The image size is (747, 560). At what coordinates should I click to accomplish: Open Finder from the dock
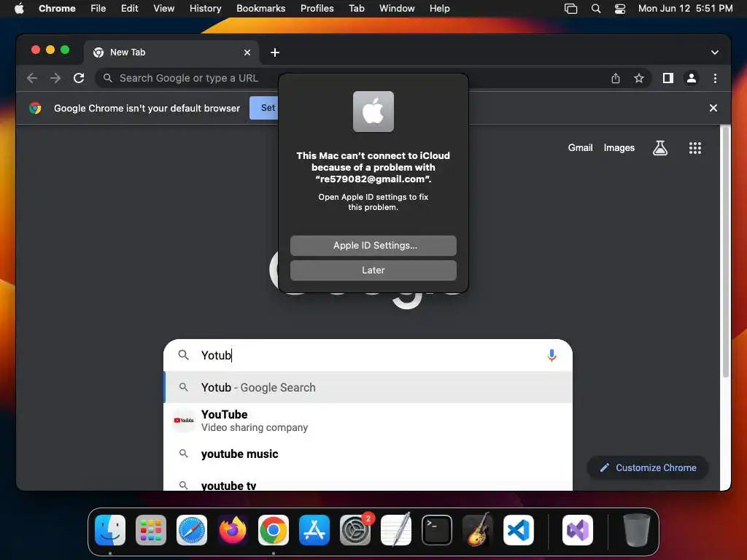pos(110,530)
